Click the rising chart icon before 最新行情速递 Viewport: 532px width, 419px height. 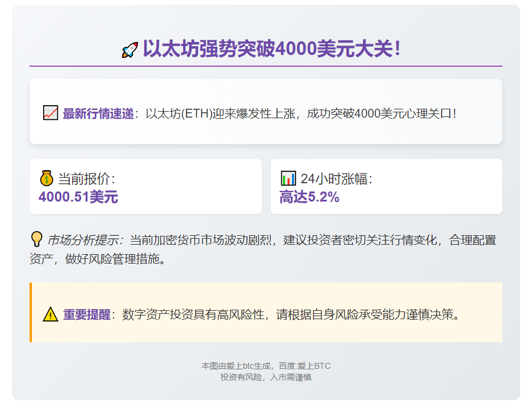click(x=50, y=112)
